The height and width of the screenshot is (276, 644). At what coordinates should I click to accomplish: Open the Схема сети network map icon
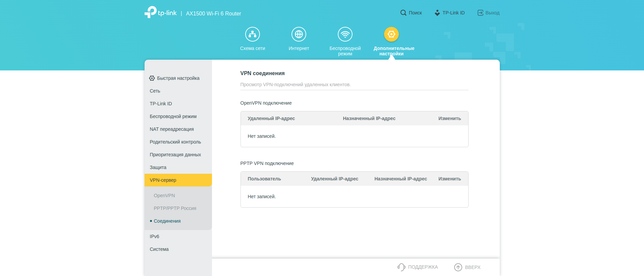(x=252, y=34)
